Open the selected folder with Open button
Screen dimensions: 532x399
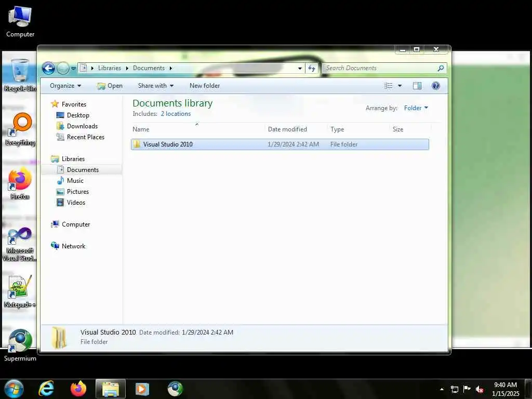(x=110, y=86)
